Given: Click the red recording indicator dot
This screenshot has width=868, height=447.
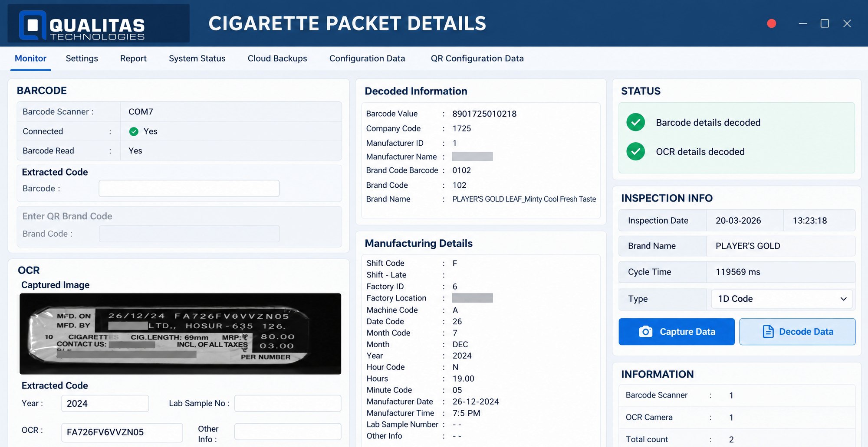Looking at the screenshot, I should tap(771, 23).
